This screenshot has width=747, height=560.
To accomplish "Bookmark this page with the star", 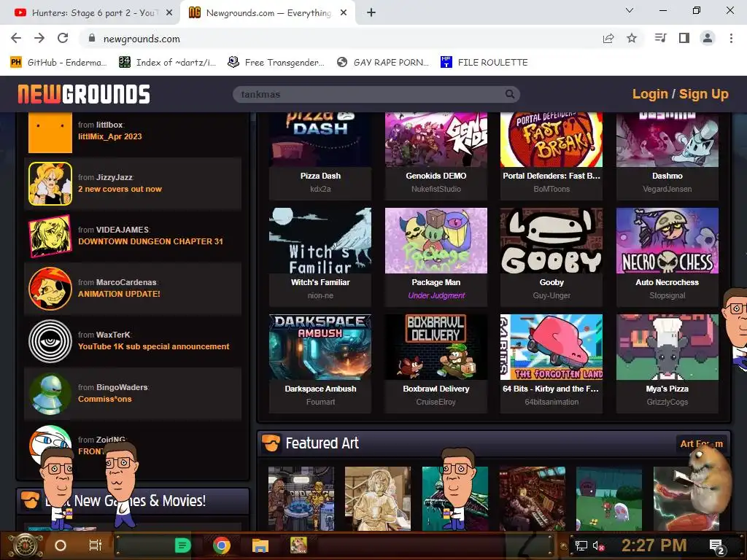I will coord(632,38).
